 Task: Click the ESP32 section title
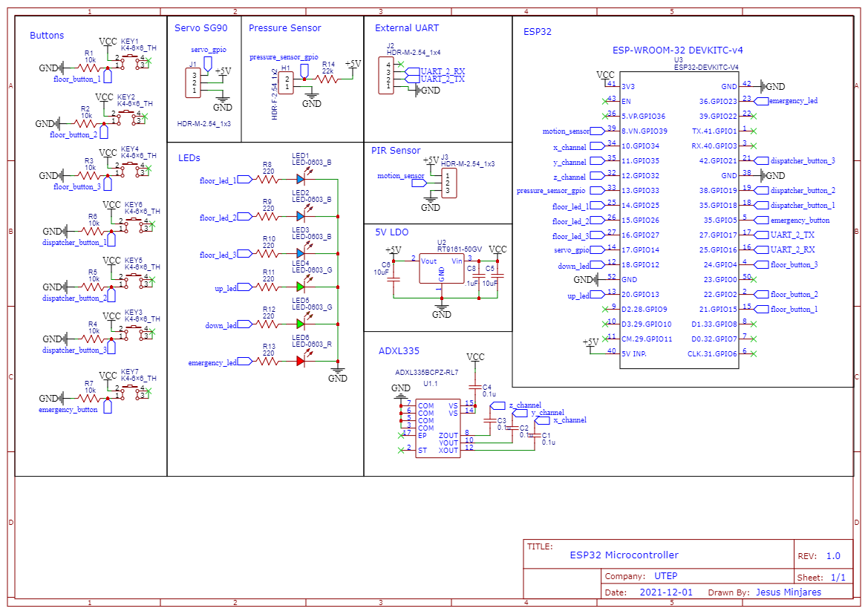click(x=537, y=32)
